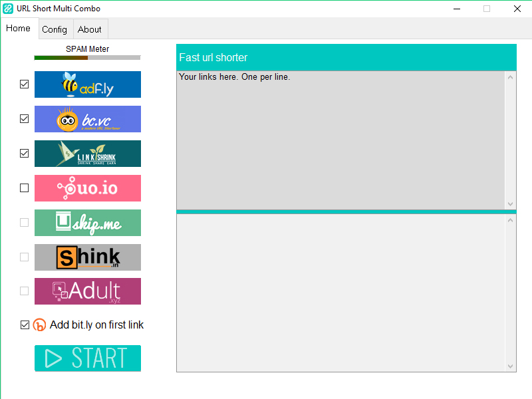Click the uskip.me service logo
This screenshot has height=399, width=532.
click(88, 223)
